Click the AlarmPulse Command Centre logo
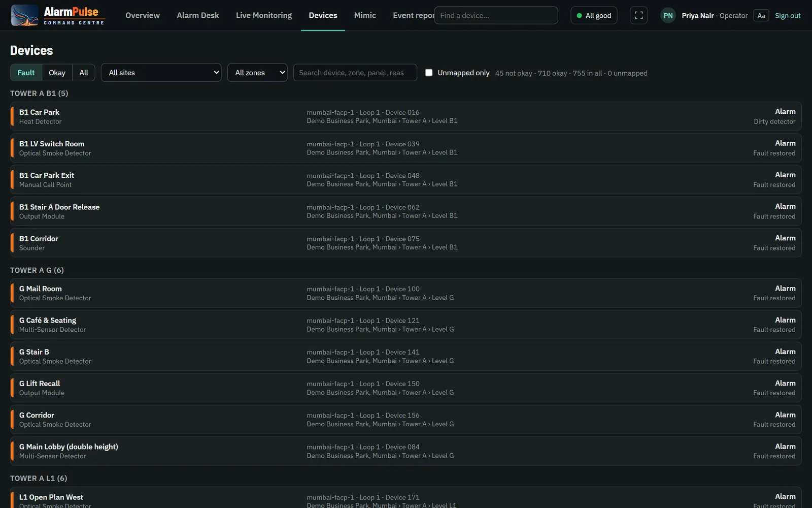Viewport: 812px width, 508px height. [x=58, y=15]
